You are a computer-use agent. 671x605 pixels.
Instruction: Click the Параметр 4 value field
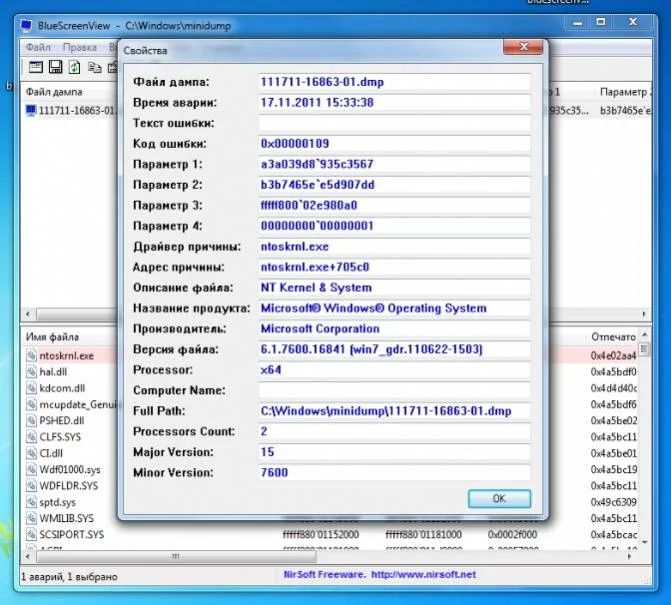[395, 226]
